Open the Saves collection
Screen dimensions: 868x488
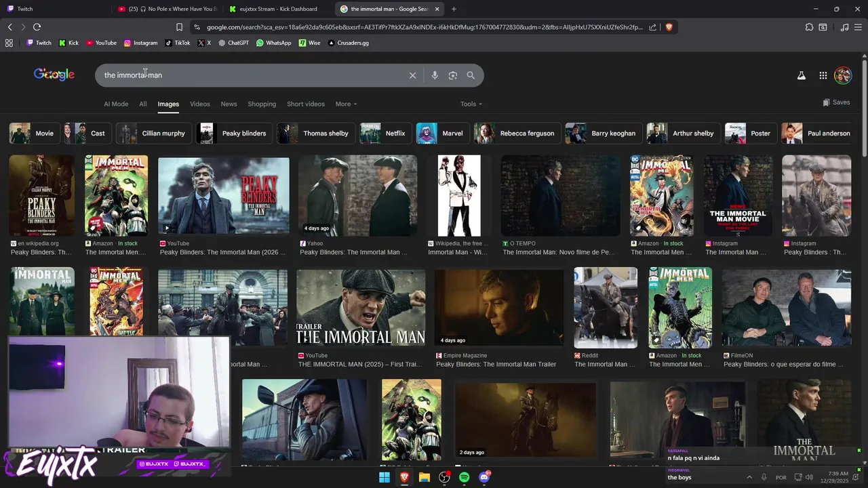836,102
